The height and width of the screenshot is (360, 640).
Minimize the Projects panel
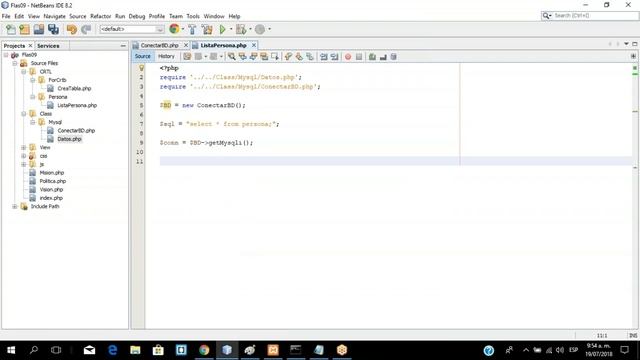(x=123, y=46)
